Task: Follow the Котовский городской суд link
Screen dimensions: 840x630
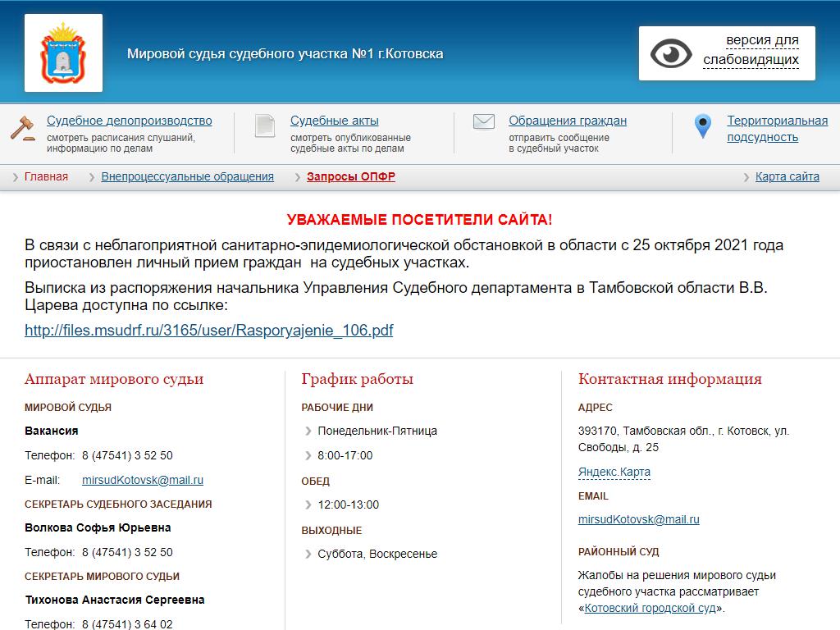Action: (651, 608)
